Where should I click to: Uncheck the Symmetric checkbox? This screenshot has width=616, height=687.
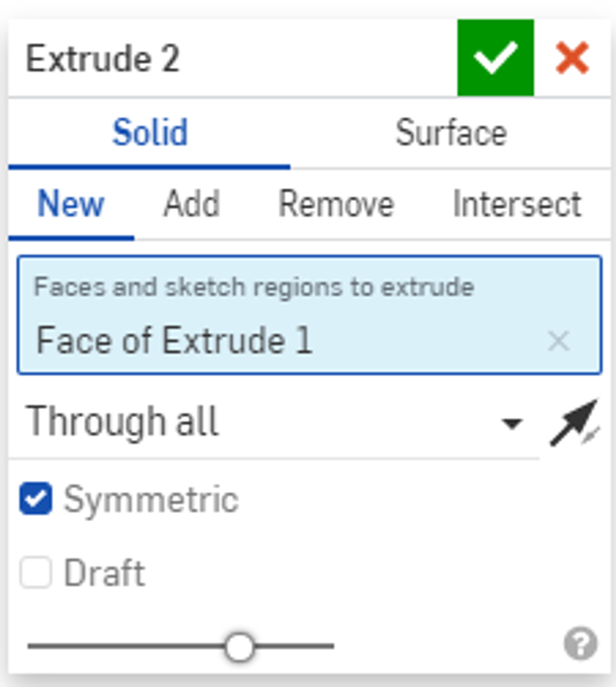(36, 498)
